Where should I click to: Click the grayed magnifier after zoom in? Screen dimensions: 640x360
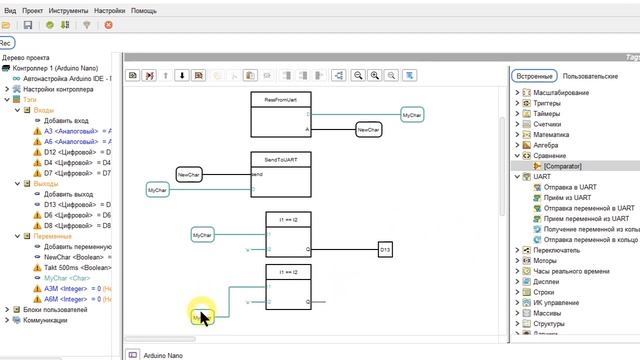391,76
